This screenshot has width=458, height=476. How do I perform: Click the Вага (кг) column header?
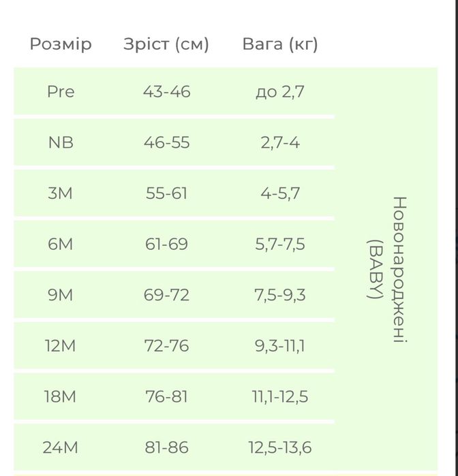tap(280, 44)
